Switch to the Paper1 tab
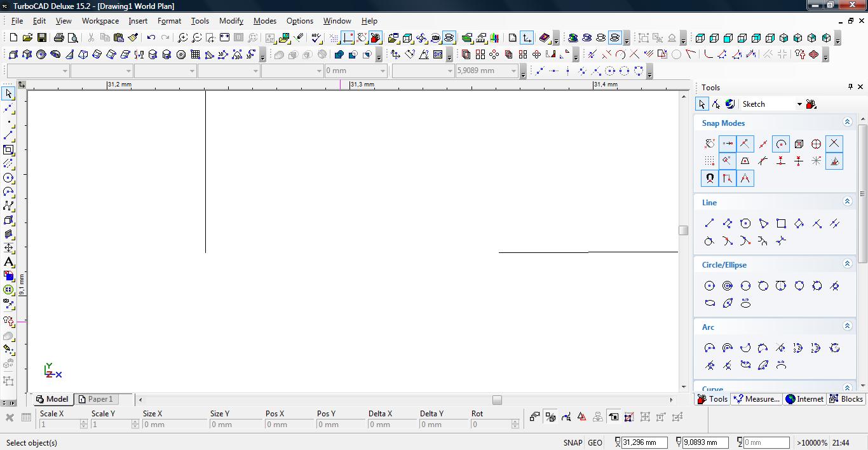The height and width of the screenshot is (450, 868). coord(95,399)
